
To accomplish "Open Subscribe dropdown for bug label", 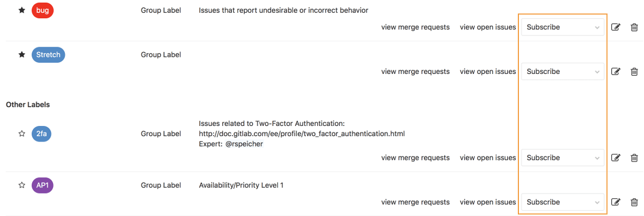I will click(562, 27).
